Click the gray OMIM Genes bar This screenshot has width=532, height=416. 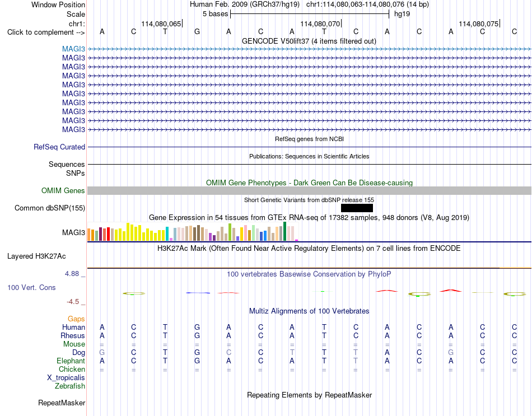[309, 191]
